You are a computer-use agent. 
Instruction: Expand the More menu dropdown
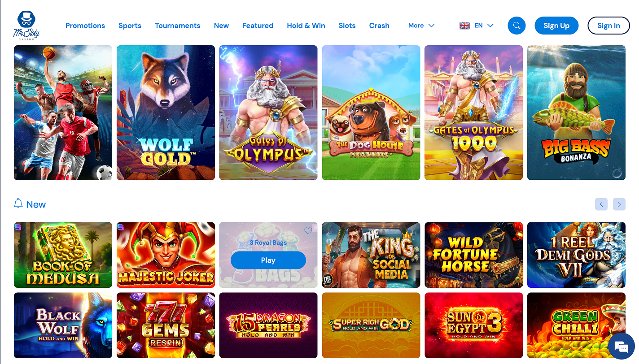pyautogui.click(x=421, y=26)
